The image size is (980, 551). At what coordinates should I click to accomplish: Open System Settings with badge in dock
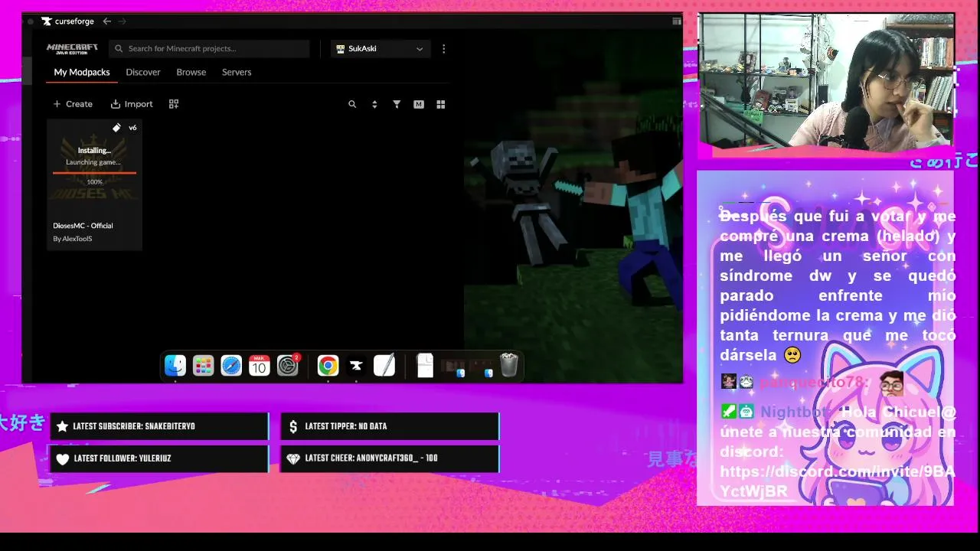coord(288,366)
